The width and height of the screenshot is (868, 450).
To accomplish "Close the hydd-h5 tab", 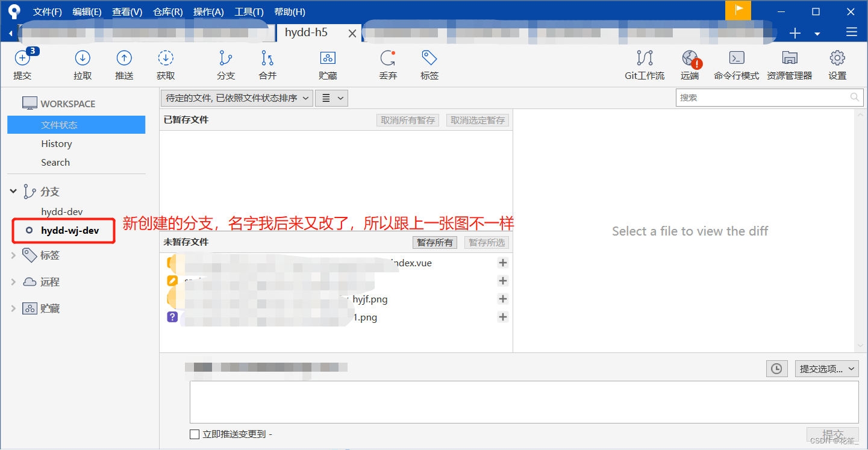I will 352,34.
